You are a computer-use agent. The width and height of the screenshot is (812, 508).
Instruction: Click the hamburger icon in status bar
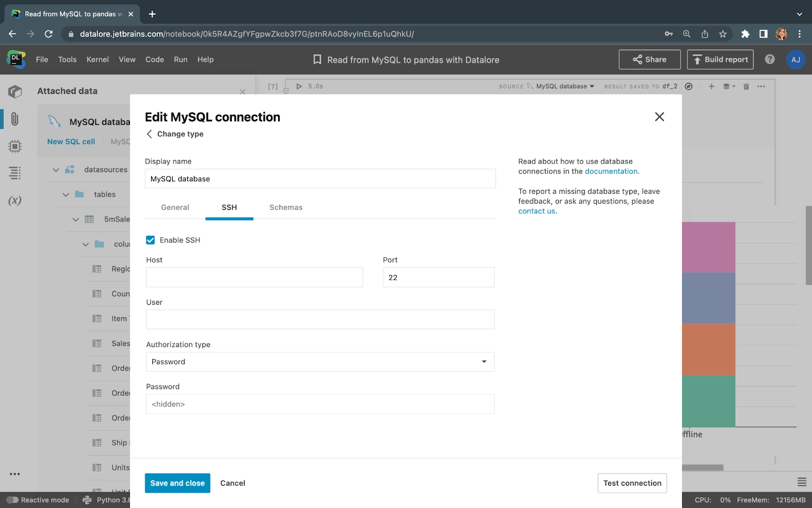coord(802,482)
